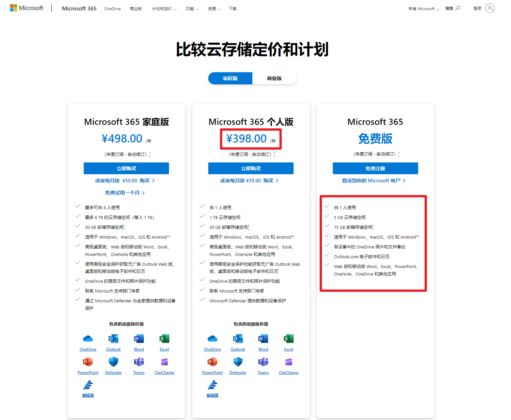Open Teams icon in 个人版 card

coord(263,362)
